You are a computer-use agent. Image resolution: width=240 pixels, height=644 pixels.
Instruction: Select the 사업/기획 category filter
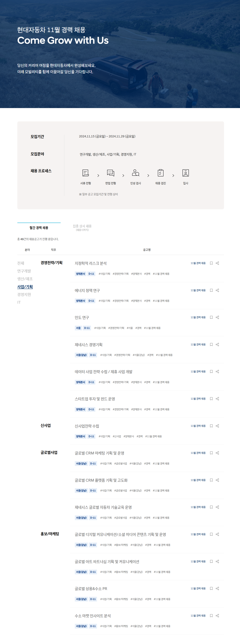25,287
